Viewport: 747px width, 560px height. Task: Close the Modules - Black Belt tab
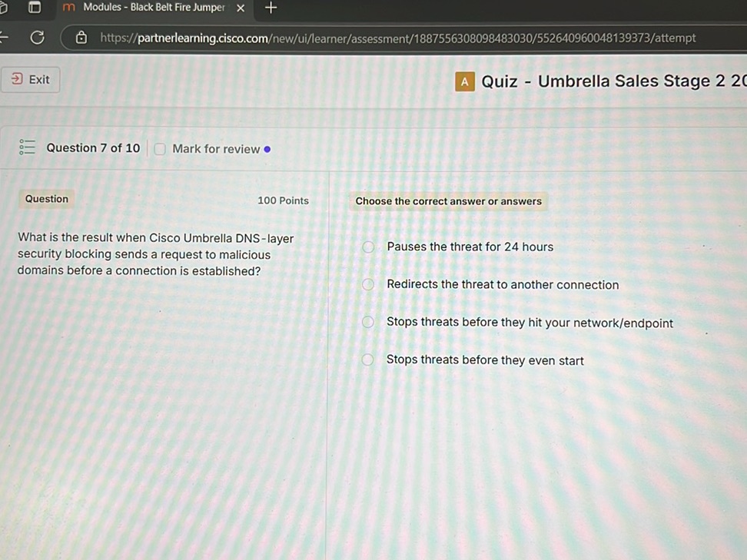coord(240,8)
